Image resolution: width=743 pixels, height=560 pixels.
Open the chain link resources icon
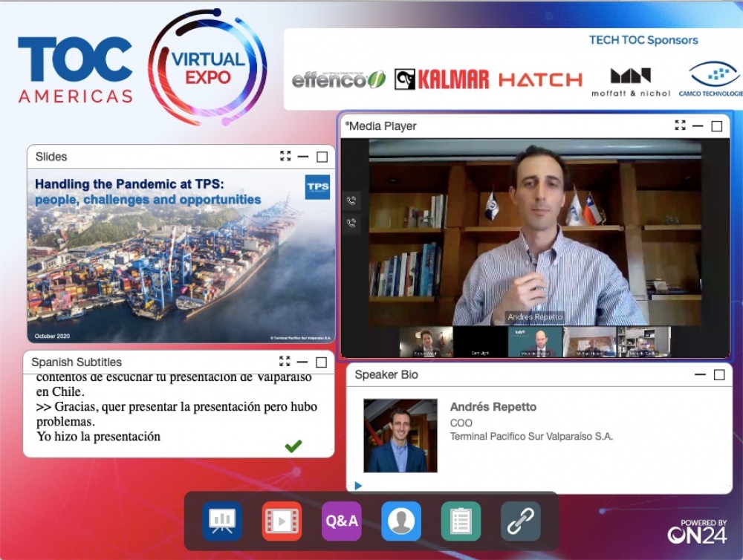click(x=521, y=521)
